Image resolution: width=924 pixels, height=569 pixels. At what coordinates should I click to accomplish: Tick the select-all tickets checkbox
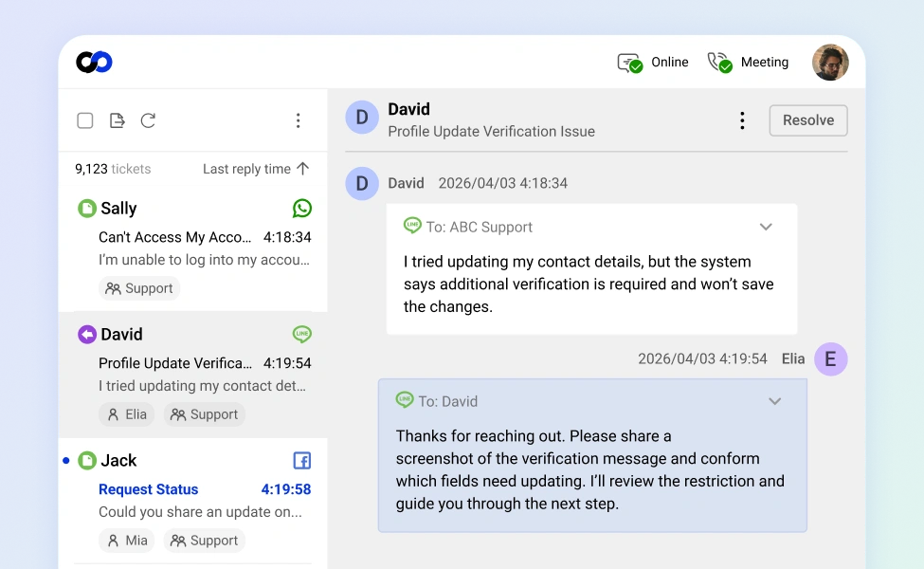point(85,120)
